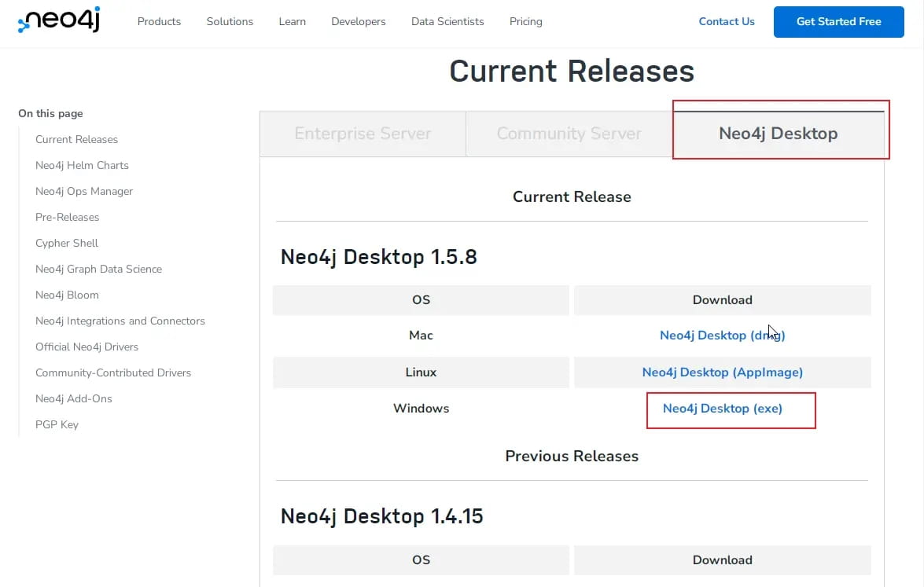Open the Solutions menu
This screenshot has width=924, height=587.
click(230, 22)
